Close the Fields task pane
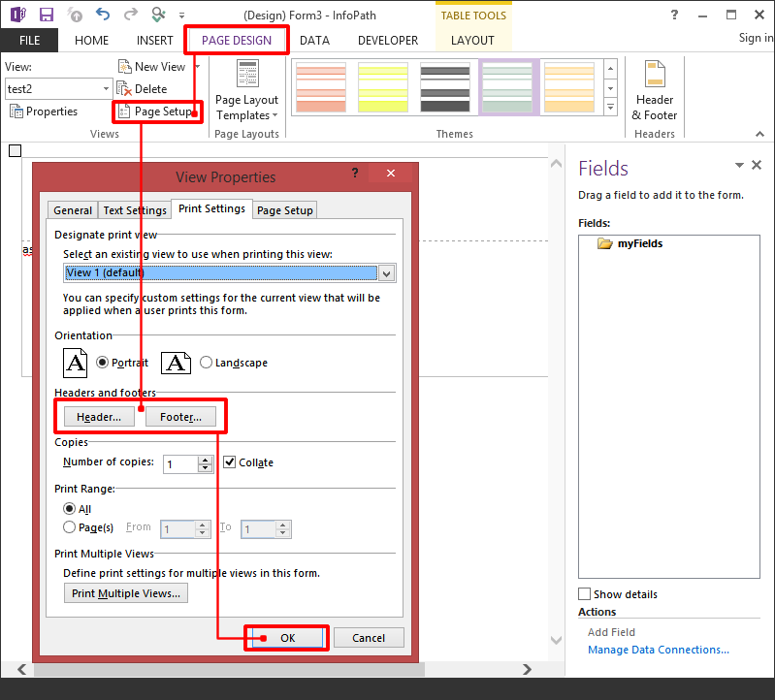This screenshot has width=775, height=700. point(757,165)
